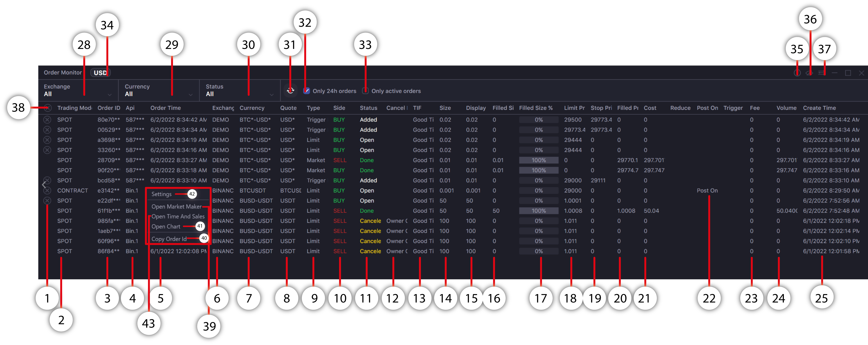868x345 pixels.
Task: Sort by Trading Mode column header
Action: [75, 108]
